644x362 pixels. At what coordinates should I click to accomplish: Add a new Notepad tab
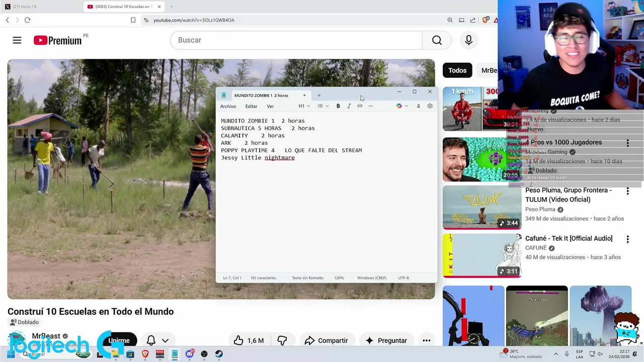pos(319,96)
